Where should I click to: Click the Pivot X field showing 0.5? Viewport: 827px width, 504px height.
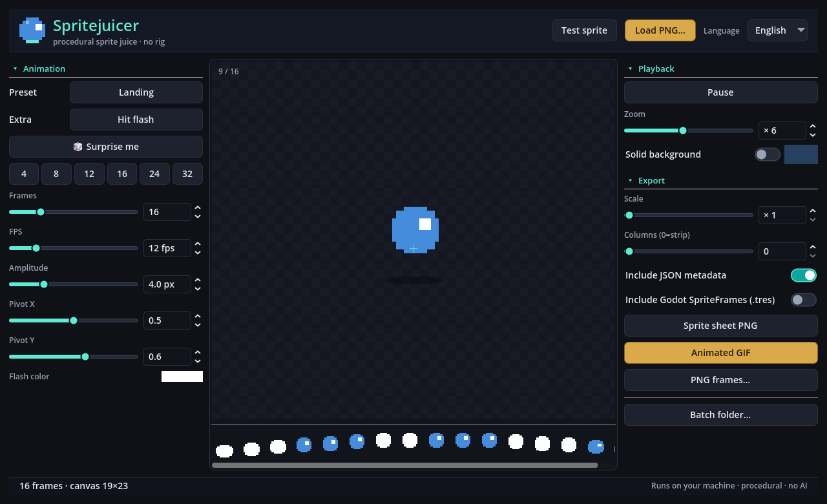(x=167, y=320)
